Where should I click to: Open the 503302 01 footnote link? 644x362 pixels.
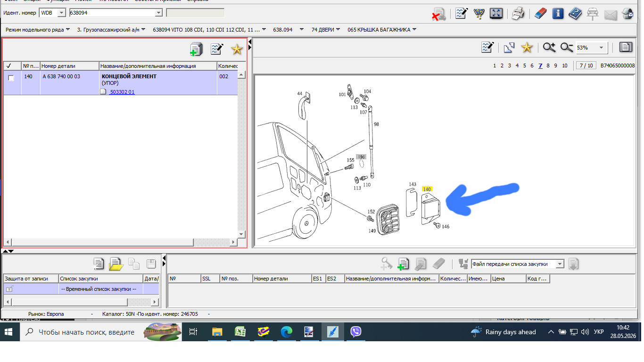(122, 92)
